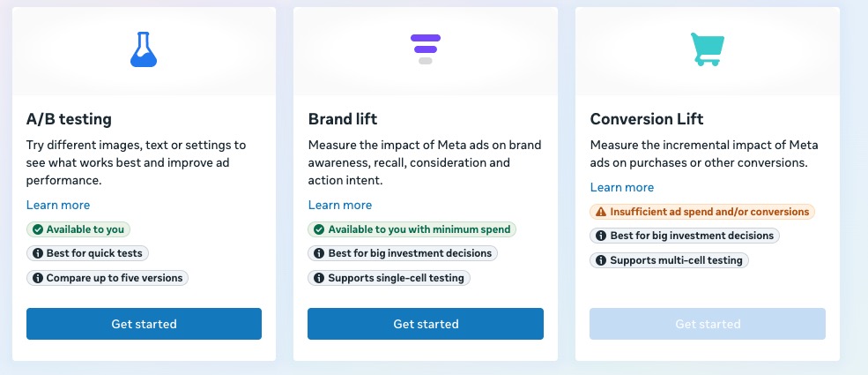Click the disabled Conversion Lift Get started button
Screen dimensions: 868x375
pos(708,324)
